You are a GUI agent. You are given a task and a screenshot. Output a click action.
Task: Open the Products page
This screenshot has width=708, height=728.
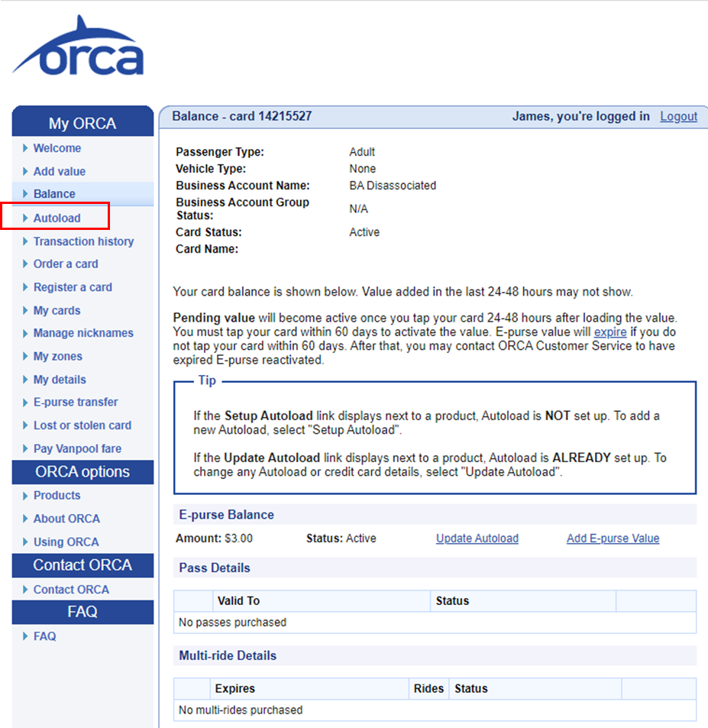(57, 496)
